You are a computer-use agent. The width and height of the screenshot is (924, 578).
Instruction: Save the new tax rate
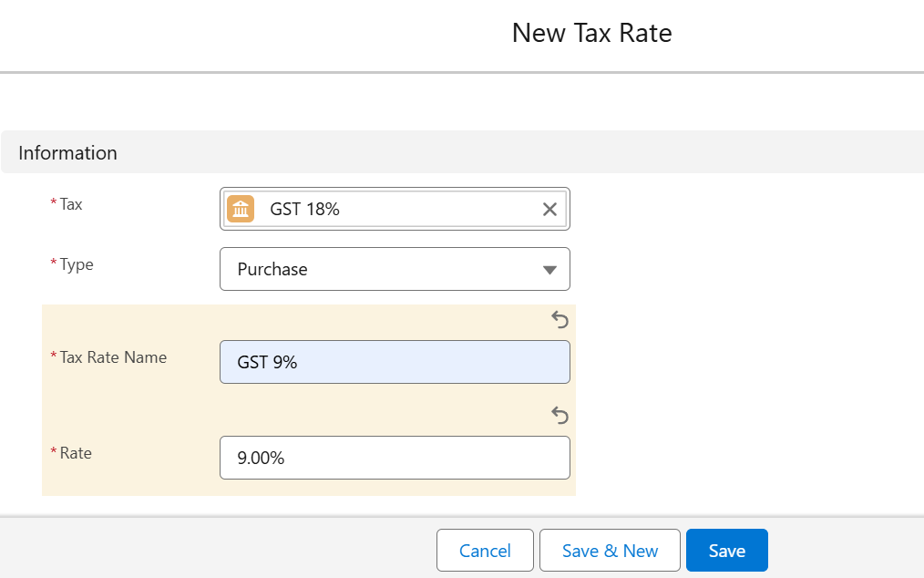coord(727,551)
